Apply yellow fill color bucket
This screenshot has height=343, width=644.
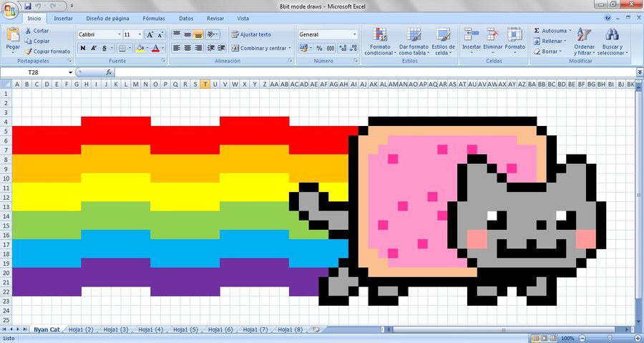tap(140, 48)
